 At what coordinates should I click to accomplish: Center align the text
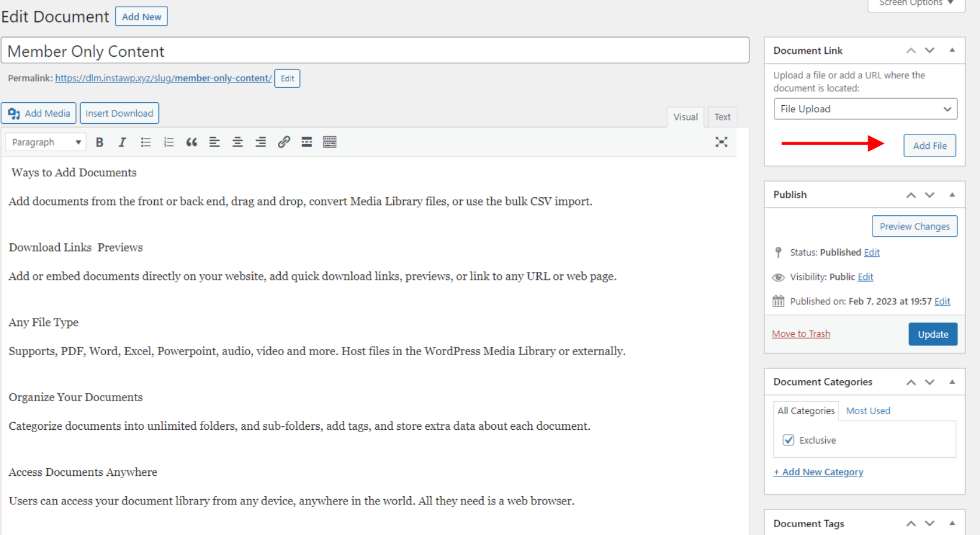(x=237, y=142)
